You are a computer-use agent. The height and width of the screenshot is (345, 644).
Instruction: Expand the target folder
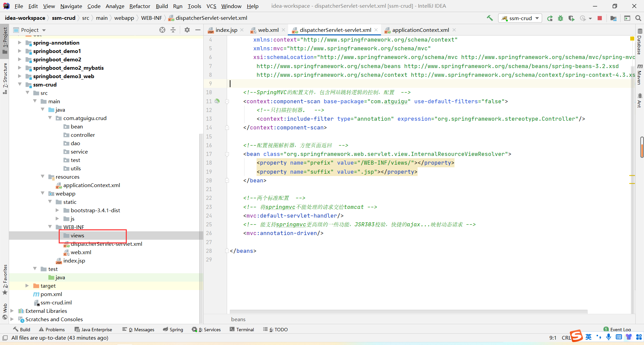[27, 286]
